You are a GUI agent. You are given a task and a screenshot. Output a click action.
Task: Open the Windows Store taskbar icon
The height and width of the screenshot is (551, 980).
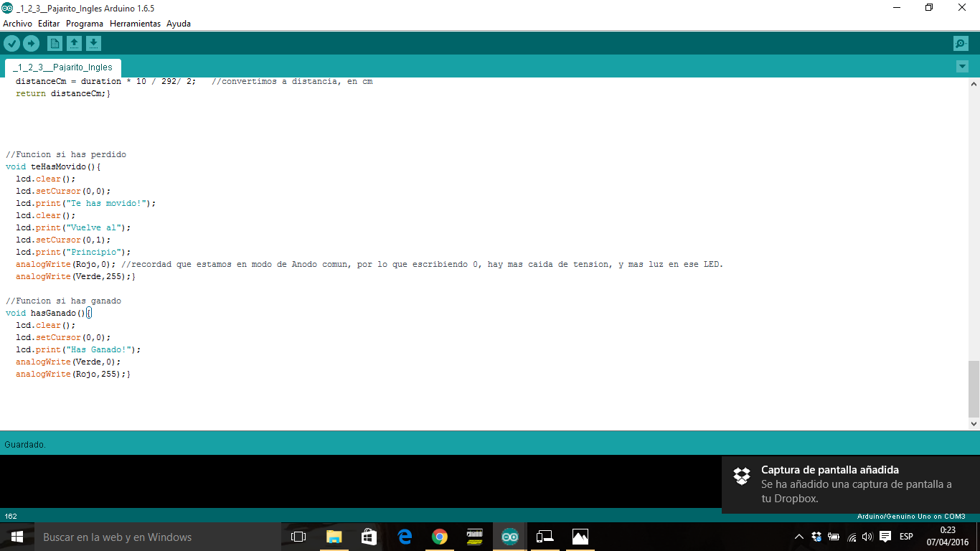369,537
